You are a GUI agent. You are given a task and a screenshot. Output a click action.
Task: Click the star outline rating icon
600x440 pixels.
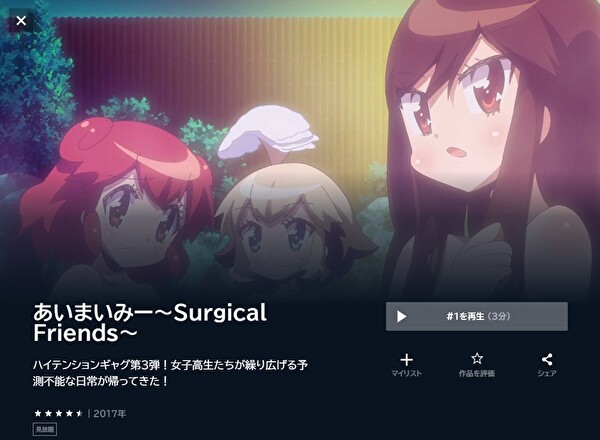[477, 359]
